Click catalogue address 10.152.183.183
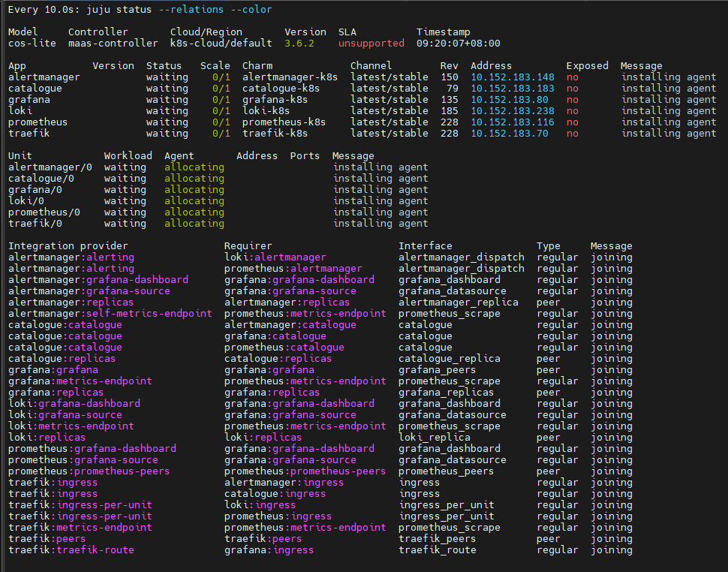Viewport: 728px width, 572px height. tap(513, 89)
